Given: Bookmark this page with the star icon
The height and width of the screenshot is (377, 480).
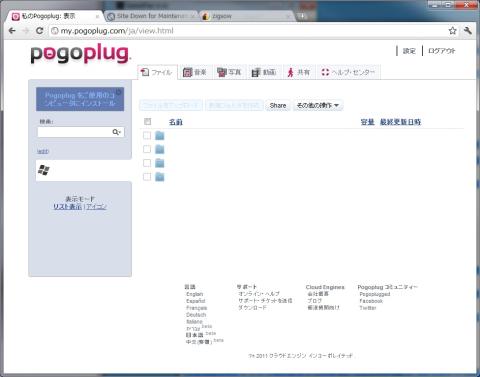Looking at the screenshot, I should coord(452,31).
